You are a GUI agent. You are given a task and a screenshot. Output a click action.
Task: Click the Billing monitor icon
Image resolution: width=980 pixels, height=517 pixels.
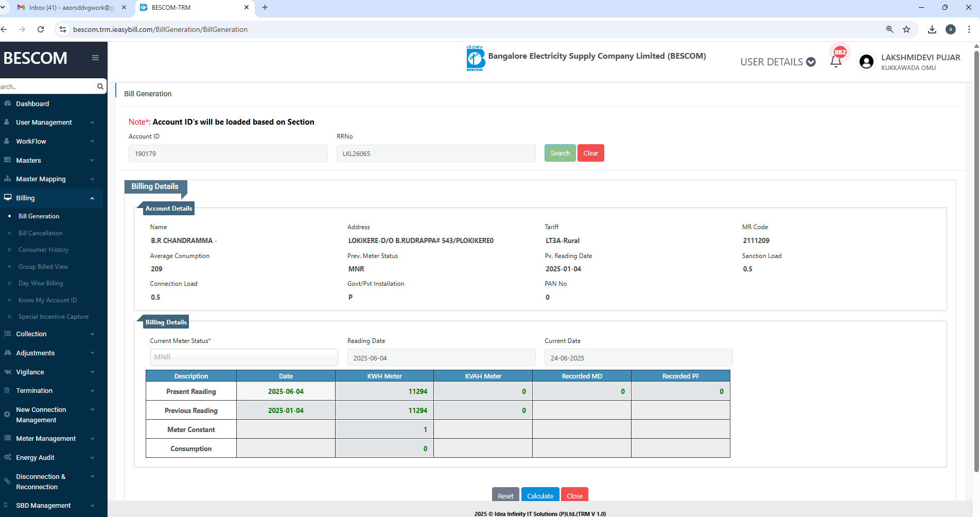coord(7,198)
